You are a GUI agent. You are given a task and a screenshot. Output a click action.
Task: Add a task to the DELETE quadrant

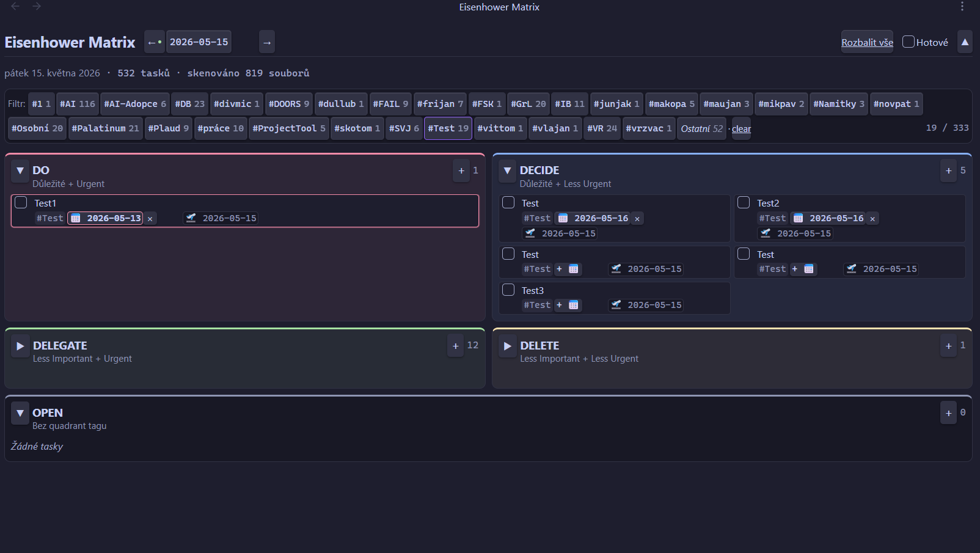948,346
